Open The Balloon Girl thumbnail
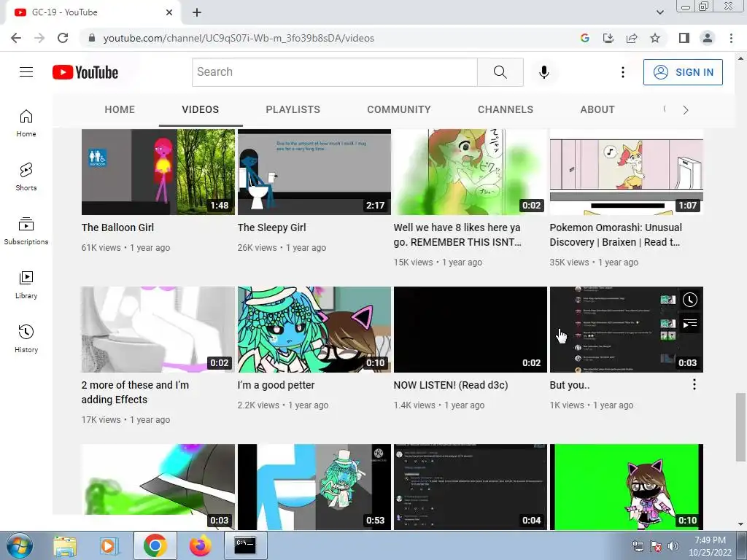Screen dimensions: 747x560 [x=158, y=172]
